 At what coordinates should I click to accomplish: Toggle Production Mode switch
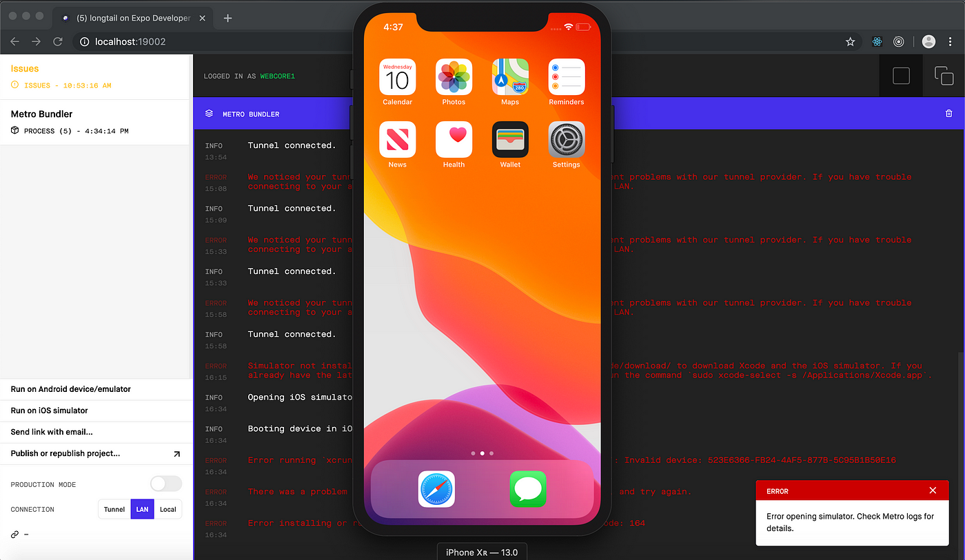click(x=166, y=484)
